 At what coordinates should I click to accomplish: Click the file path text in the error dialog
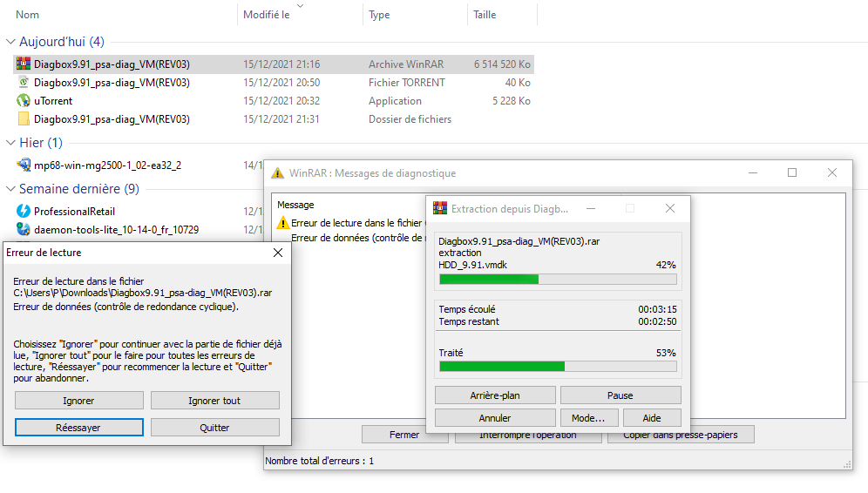(143, 293)
